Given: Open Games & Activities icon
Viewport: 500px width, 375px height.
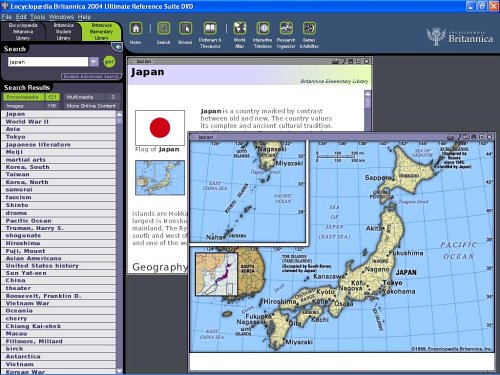Looking at the screenshot, I should coord(309,29).
